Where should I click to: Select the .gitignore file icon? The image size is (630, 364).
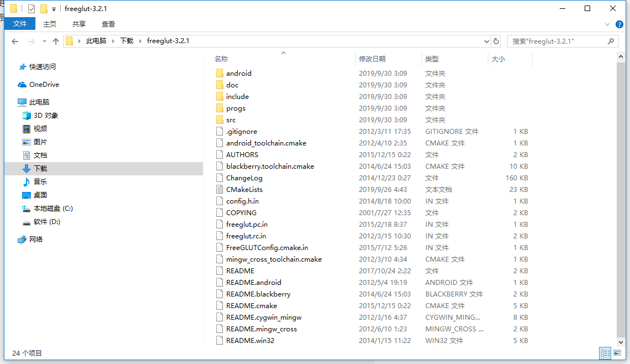(x=220, y=131)
